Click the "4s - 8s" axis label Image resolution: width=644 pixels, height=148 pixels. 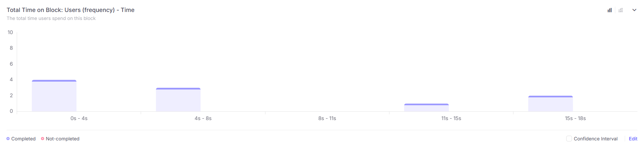[x=203, y=118]
